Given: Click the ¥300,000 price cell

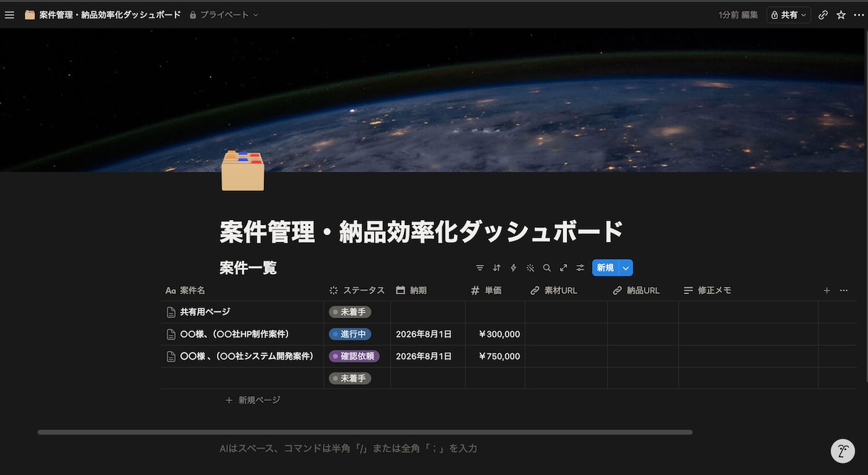Looking at the screenshot, I should pyautogui.click(x=499, y=334).
